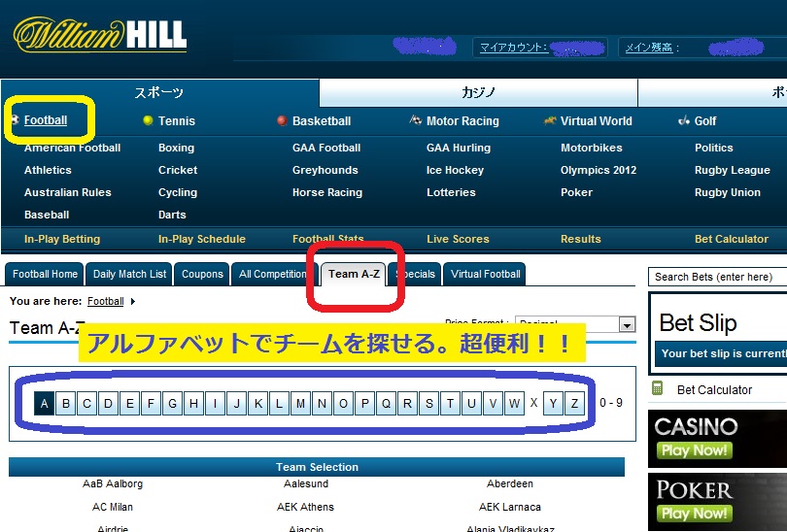Click the Motor Racing icon
The image size is (787, 532).
click(x=415, y=119)
